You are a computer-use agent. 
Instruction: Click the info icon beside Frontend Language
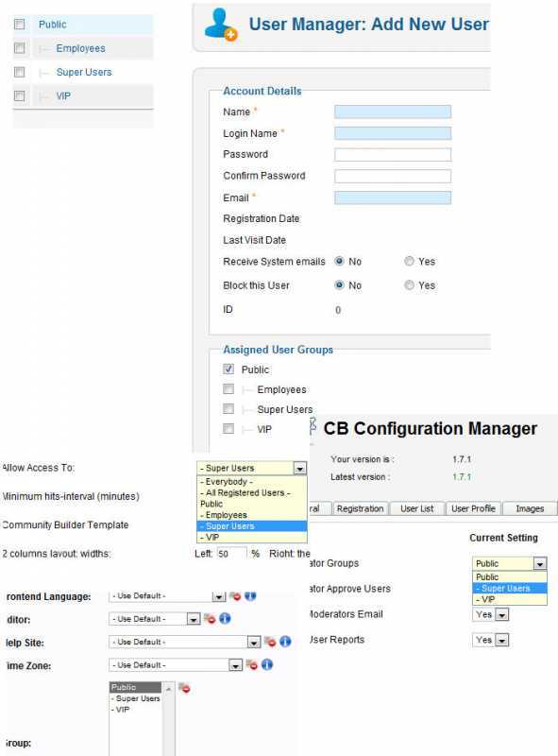(250, 596)
